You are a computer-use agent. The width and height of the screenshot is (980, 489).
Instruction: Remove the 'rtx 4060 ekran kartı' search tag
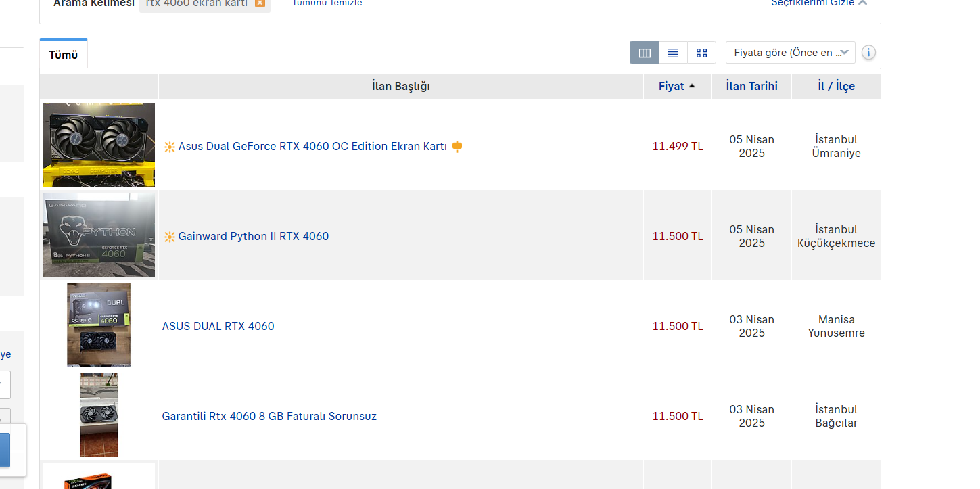(260, 3)
